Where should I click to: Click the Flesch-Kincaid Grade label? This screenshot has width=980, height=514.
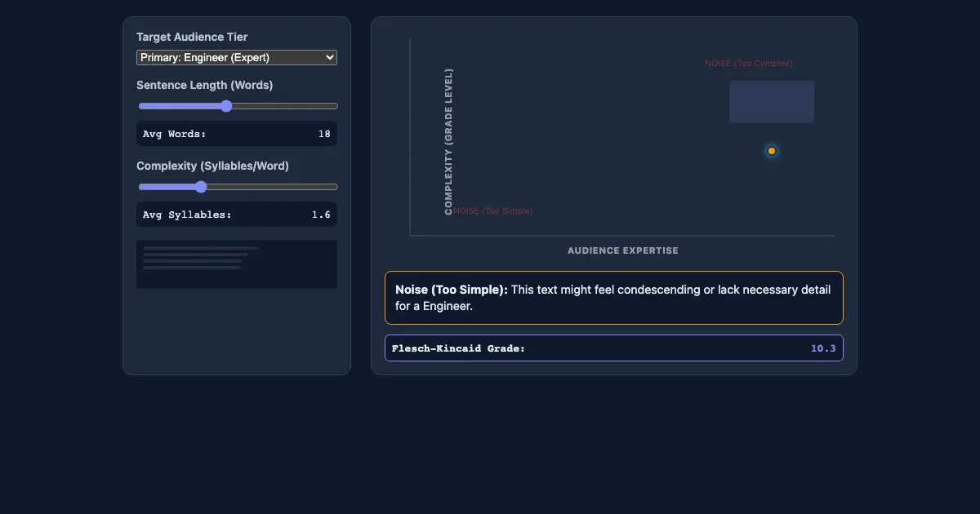(458, 348)
